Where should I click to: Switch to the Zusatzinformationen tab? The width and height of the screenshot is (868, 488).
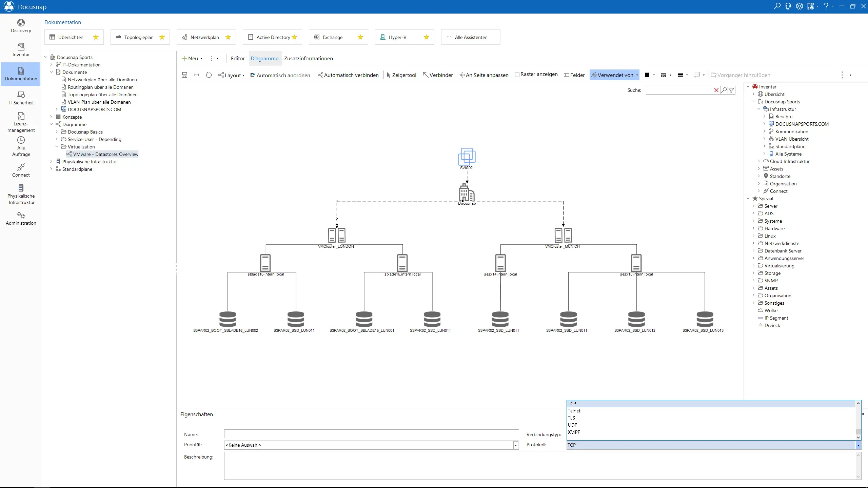click(308, 58)
